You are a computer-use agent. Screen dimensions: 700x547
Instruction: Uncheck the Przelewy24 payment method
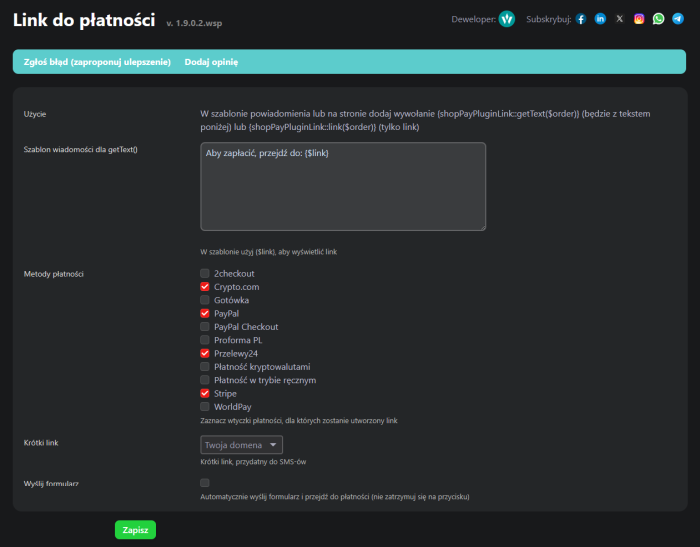point(205,354)
